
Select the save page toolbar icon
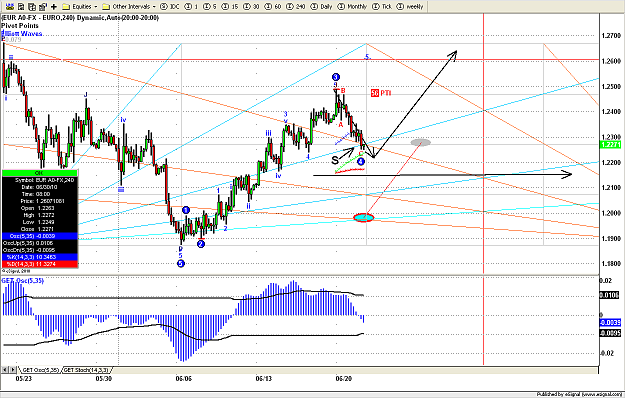point(21,6)
